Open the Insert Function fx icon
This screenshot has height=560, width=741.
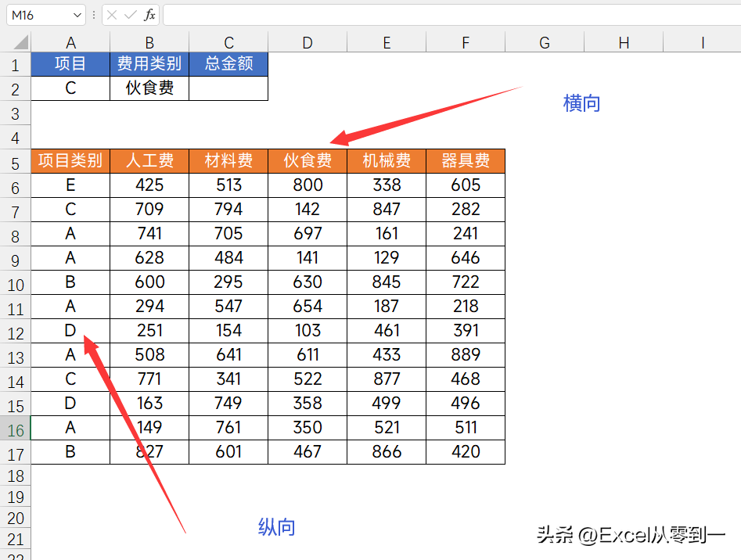(x=149, y=15)
